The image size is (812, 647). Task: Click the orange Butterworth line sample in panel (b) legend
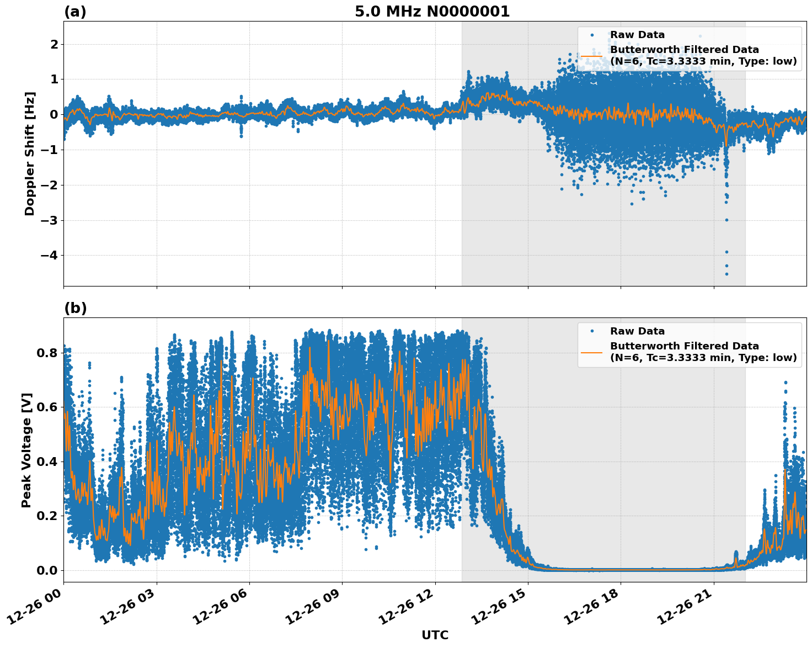point(592,352)
